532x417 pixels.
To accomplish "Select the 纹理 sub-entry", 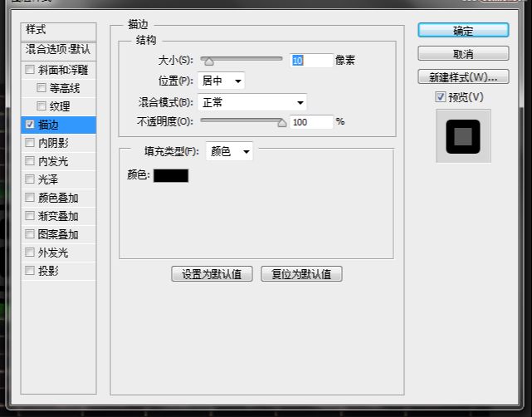I will tap(58, 106).
